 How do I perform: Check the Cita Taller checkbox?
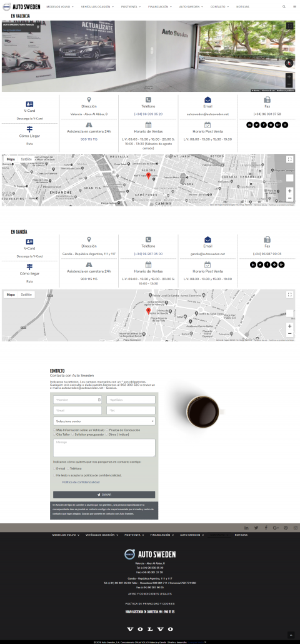(54, 434)
